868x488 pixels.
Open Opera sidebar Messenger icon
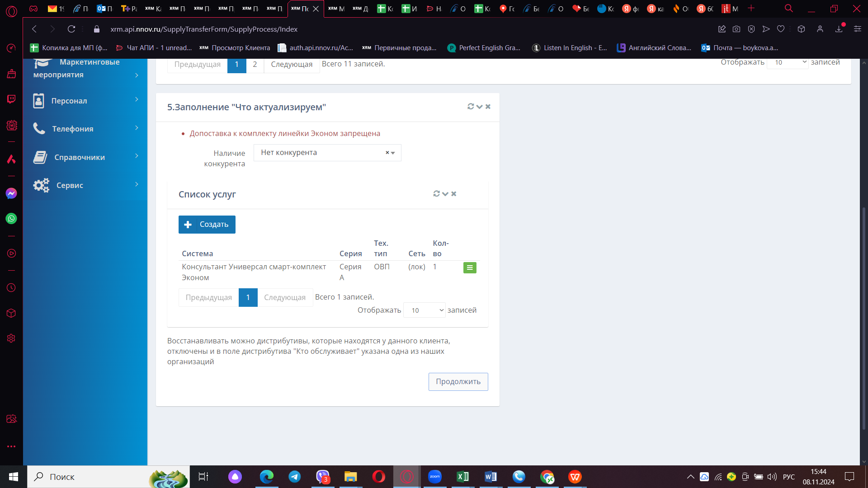[x=11, y=193]
